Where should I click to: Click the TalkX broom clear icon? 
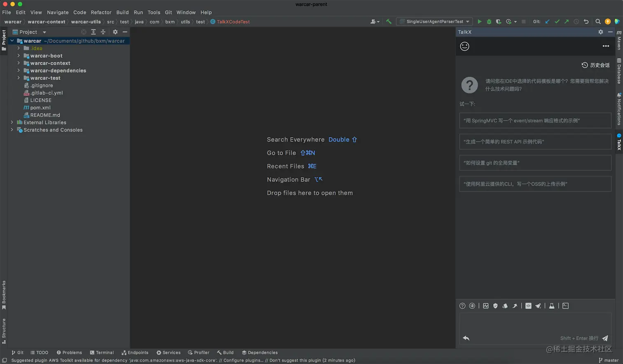[538, 306]
